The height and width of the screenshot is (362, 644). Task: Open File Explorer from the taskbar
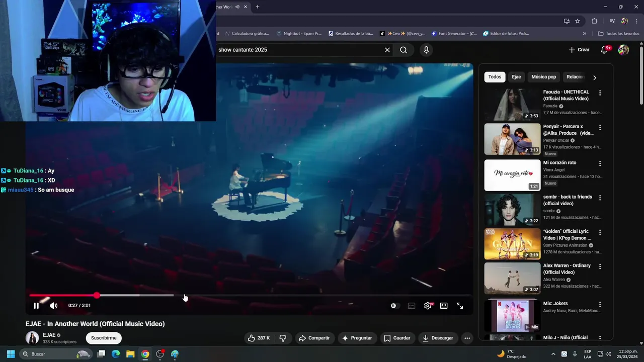coord(130,354)
